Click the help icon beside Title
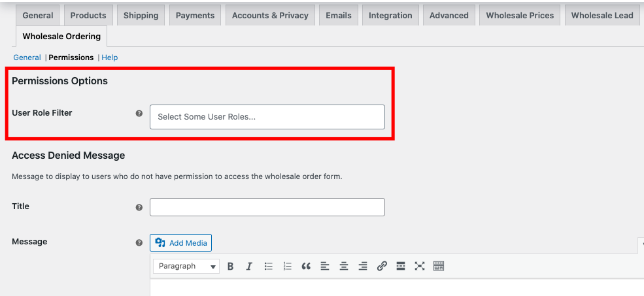Screen dimensions: 644x296 (x=139, y=207)
